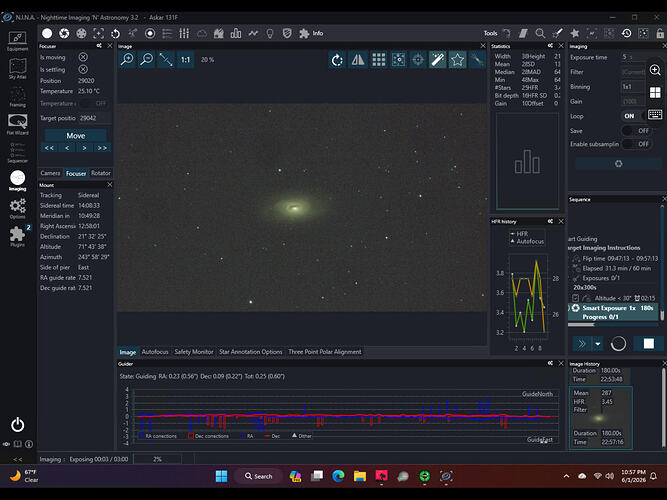Click the rotator toolbar icon
Screen dimensions: 667x500
115,33
